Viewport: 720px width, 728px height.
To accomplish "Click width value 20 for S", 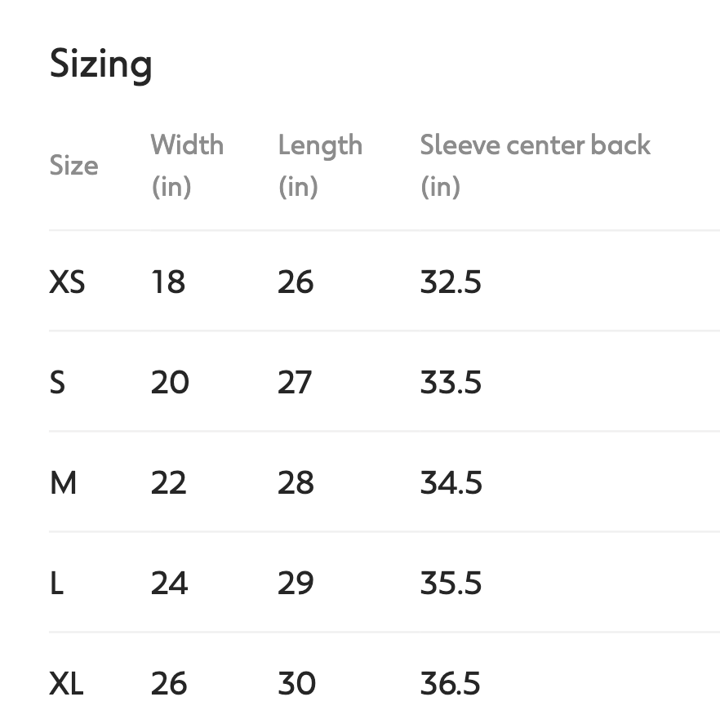I will point(170,383).
